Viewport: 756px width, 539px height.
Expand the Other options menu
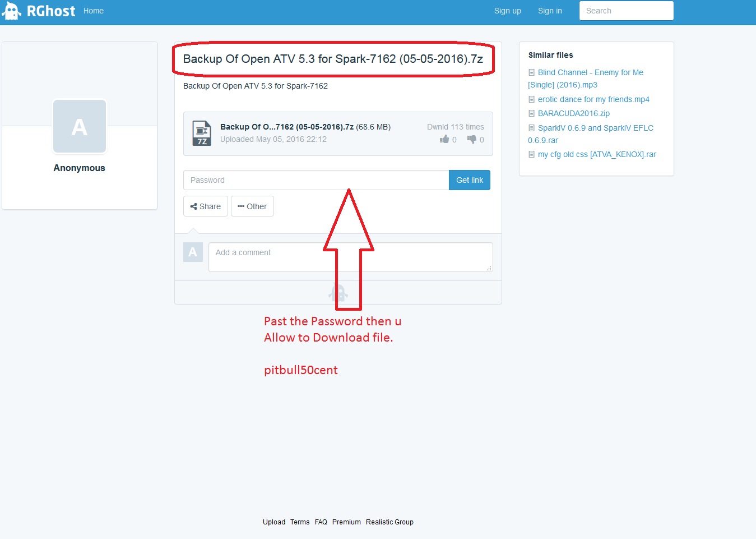click(x=252, y=206)
